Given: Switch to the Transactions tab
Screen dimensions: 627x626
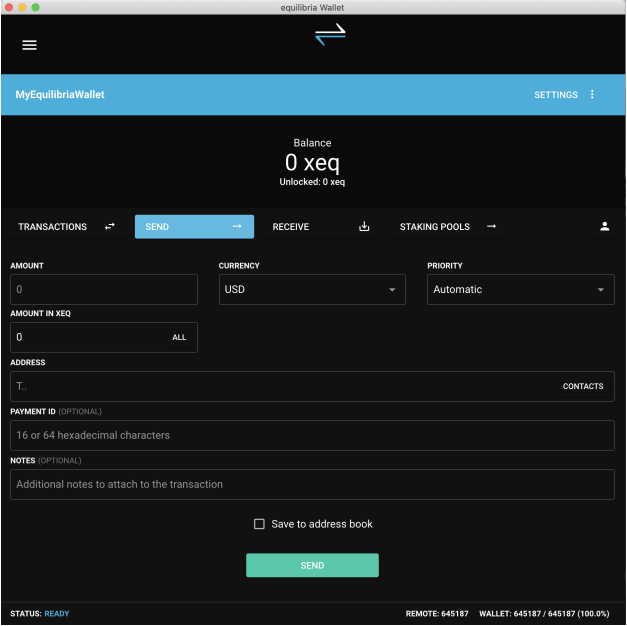Looking at the screenshot, I should [66, 227].
